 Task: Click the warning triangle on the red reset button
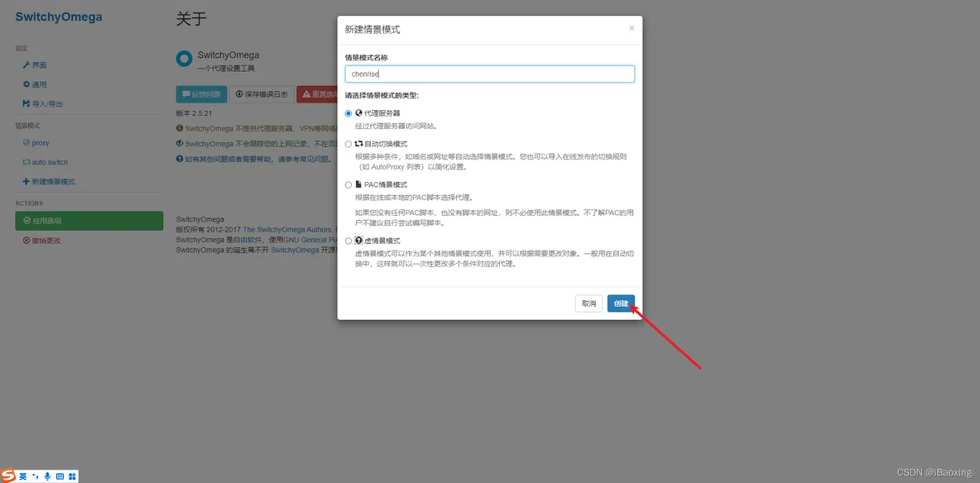(306, 94)
